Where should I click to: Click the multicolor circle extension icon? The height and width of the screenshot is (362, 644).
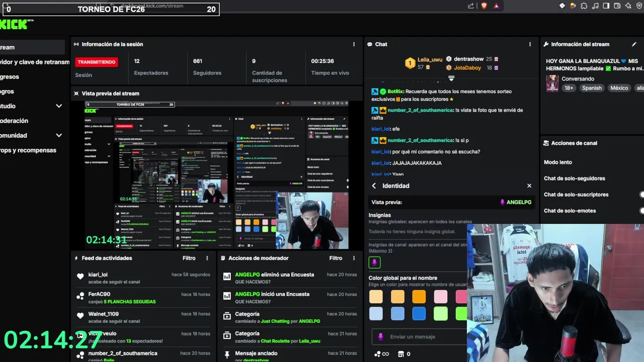pyautogui.click(x=573, y=6)
